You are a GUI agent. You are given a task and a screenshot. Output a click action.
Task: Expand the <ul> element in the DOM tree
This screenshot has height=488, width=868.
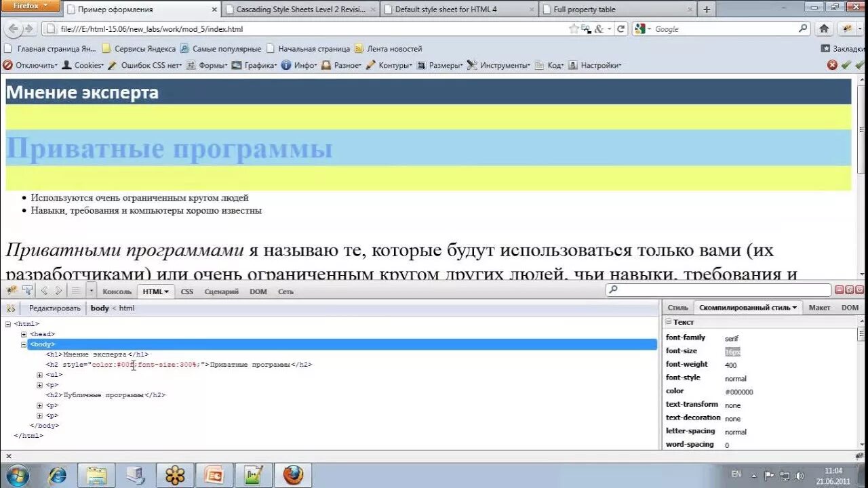point(39,374)
